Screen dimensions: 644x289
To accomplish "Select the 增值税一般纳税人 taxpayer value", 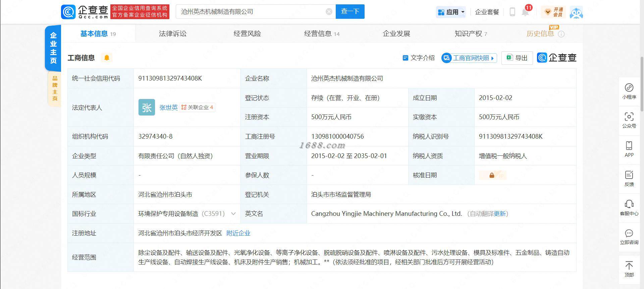I will pos(503,156).
